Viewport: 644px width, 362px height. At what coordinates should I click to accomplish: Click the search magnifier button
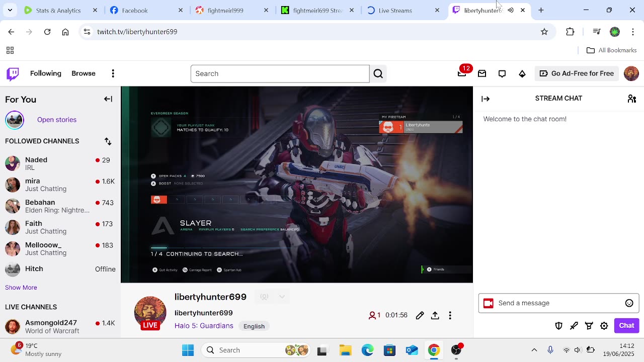click(x=378, y=73)
